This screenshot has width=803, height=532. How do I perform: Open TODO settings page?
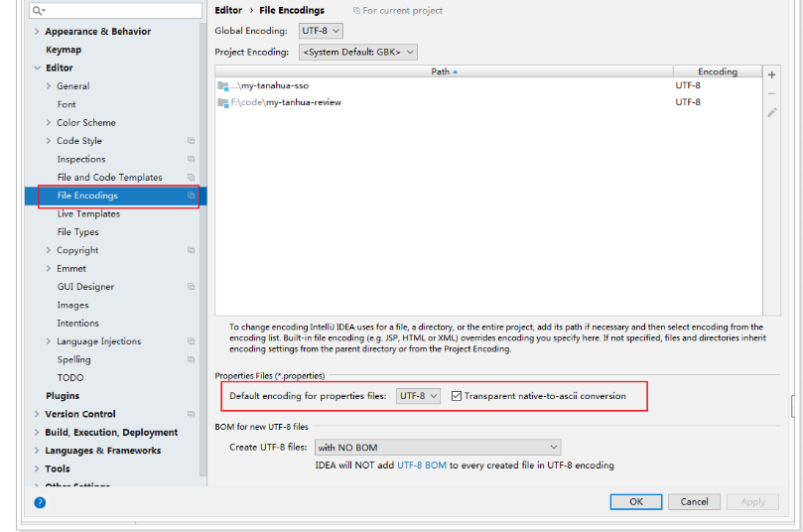pos(70,378)
